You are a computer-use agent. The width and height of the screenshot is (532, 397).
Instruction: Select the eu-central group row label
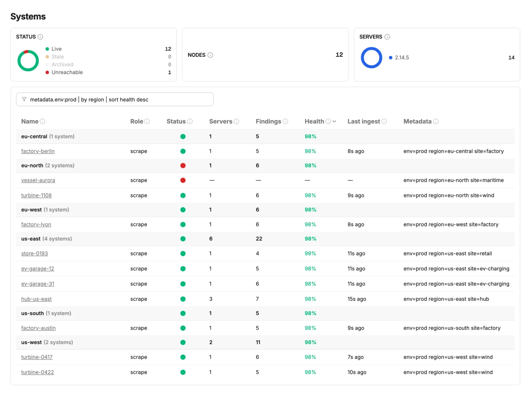click(x=48, y=137)
